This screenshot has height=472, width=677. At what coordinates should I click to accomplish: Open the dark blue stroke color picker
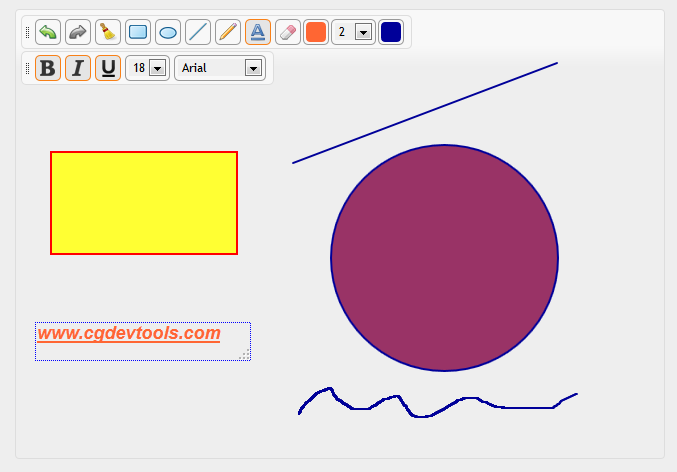click(391, 32)
